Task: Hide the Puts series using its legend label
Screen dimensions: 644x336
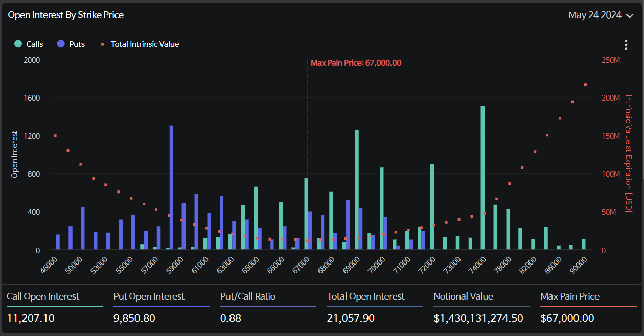Action: pos(77,44)
